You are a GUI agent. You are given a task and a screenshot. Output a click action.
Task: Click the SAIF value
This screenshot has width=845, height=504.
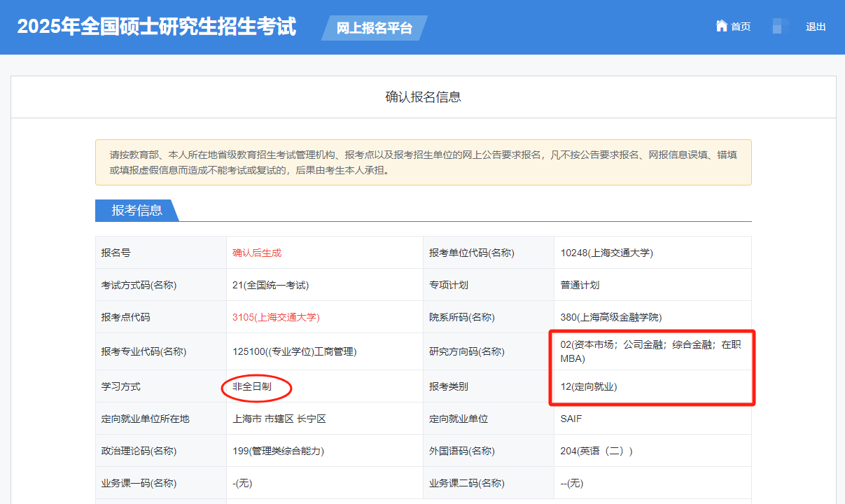click(x=571, y=419)
